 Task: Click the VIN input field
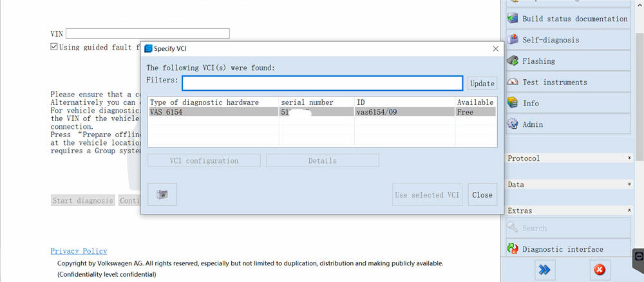click(x=147, y=33)
